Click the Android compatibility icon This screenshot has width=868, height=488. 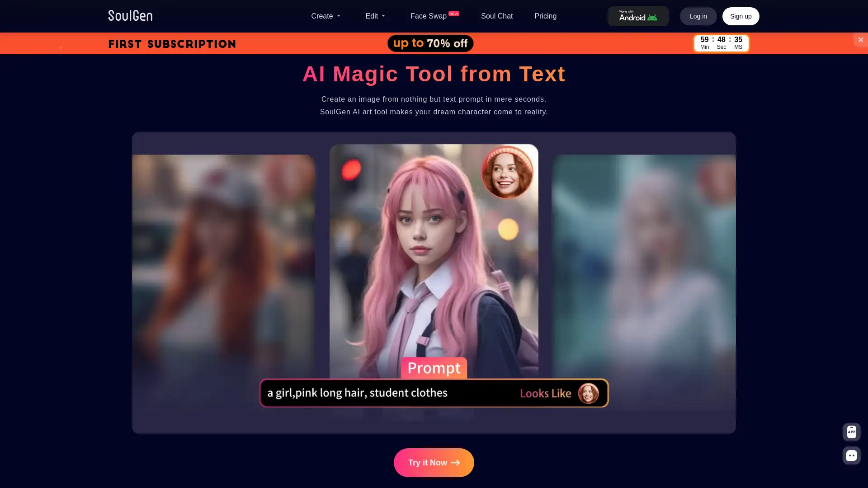[638, 16]
